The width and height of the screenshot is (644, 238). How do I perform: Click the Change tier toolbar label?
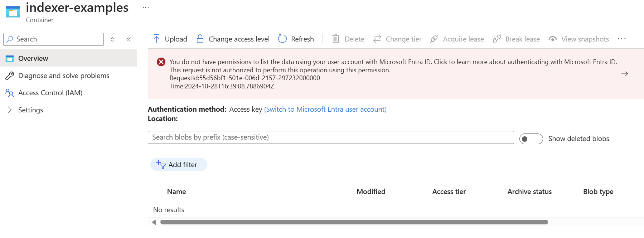coord(403,39)
